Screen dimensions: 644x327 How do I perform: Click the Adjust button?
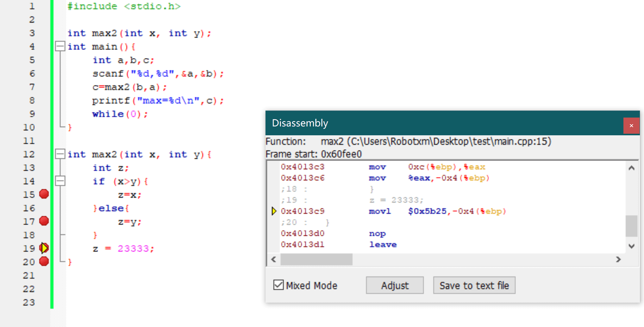click(x=395, y=285)
